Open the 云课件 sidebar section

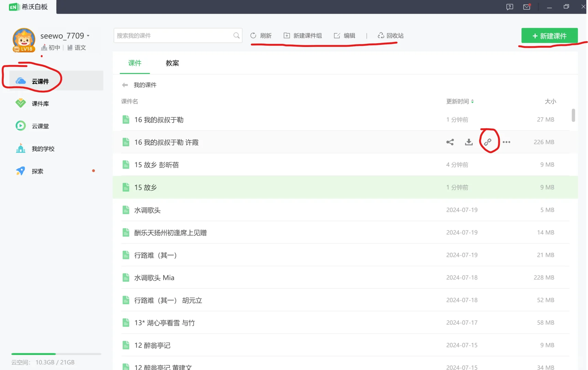click(x=56, y=81)
